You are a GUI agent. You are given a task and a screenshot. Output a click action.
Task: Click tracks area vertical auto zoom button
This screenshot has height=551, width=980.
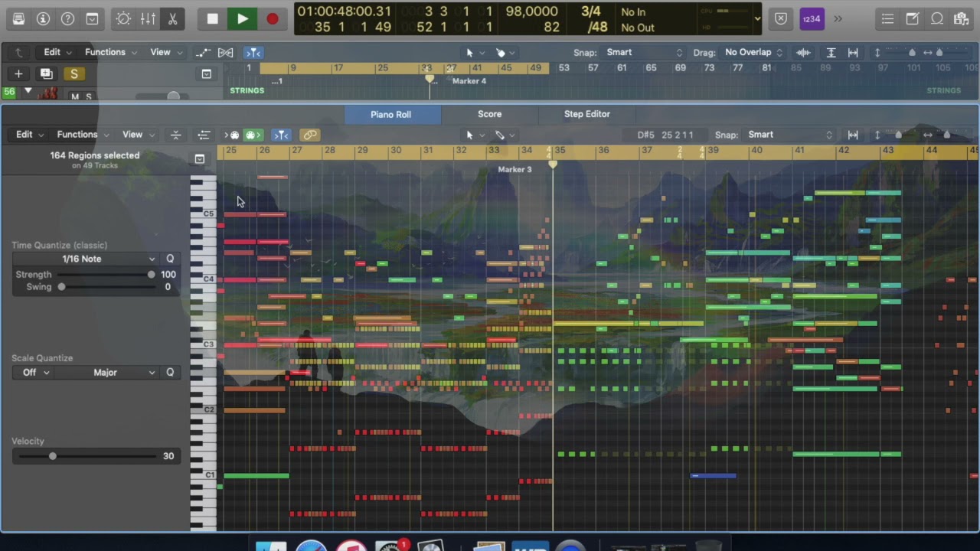click(831, 52)
